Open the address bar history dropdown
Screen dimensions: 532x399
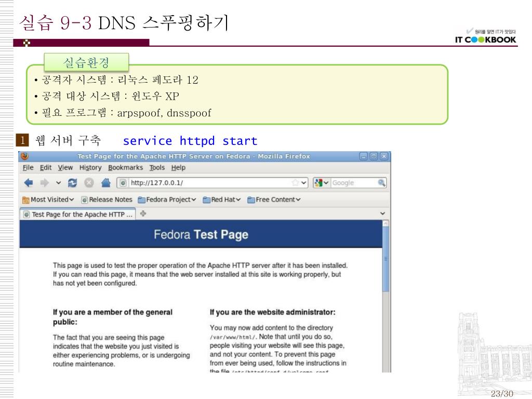[303, 183]
